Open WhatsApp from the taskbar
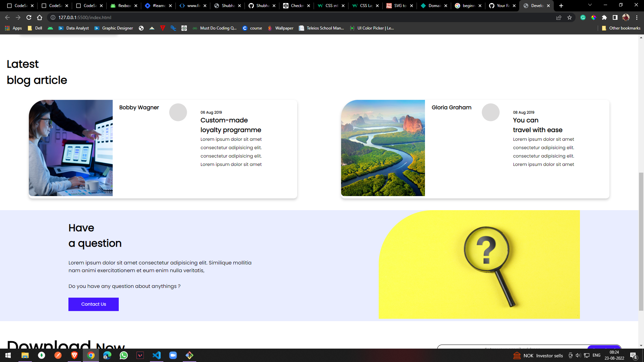 pyautogui.click(x=124, y=355)
